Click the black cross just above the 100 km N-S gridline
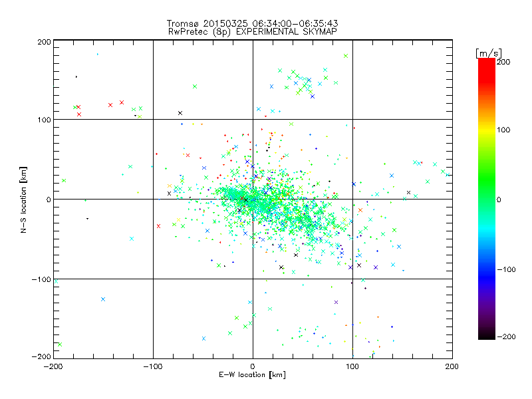The height and width of the screenshot is (399, 532). [180, 113]
